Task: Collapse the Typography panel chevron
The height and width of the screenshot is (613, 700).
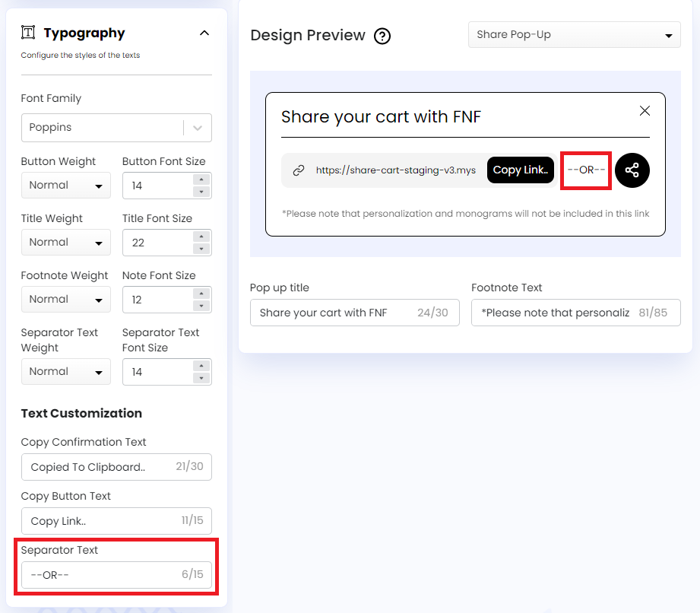Action: [x=204, y=33]
